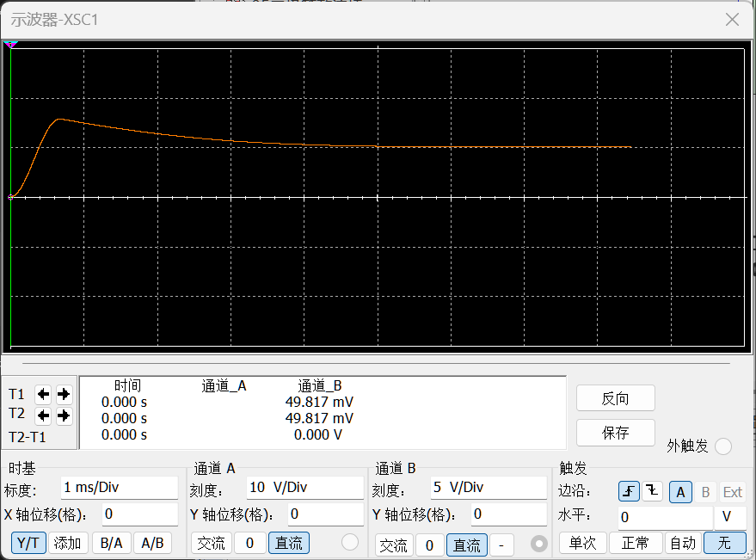
Task: Click the cursor marker at graph top-left
Action: point(10,45)
